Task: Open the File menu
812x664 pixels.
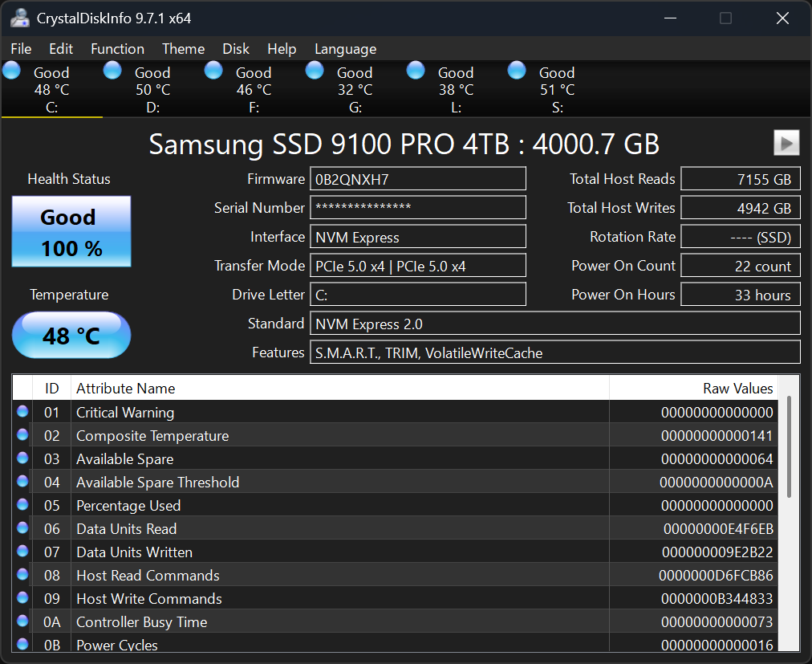Action: 21,49
